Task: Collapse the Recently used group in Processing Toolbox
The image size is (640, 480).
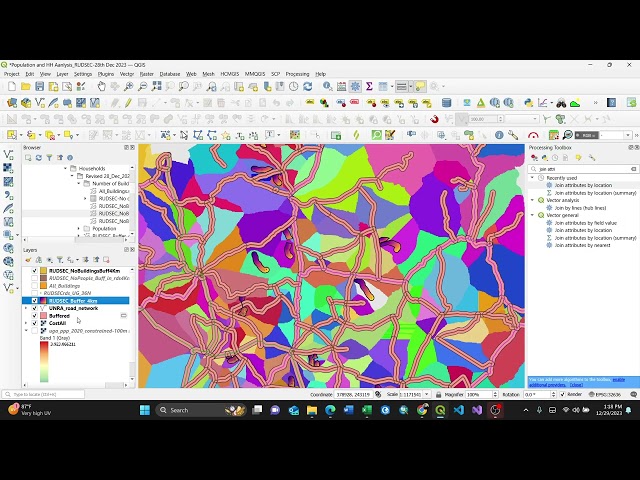Action: [532, 178]
